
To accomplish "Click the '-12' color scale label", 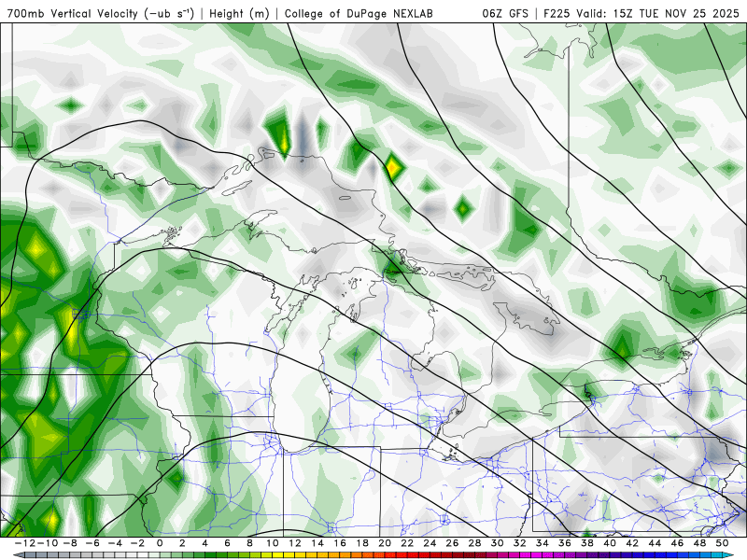I will tap(24, 543).
